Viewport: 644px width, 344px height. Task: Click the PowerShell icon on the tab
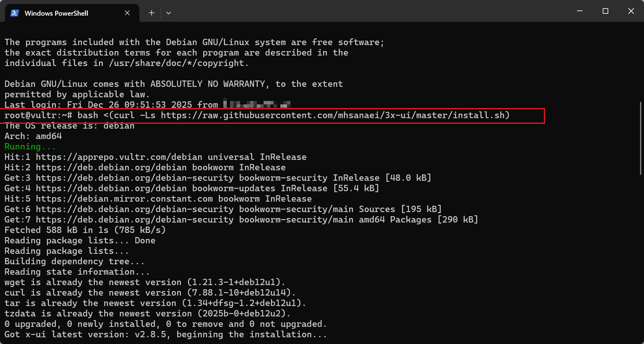point(15,13)
